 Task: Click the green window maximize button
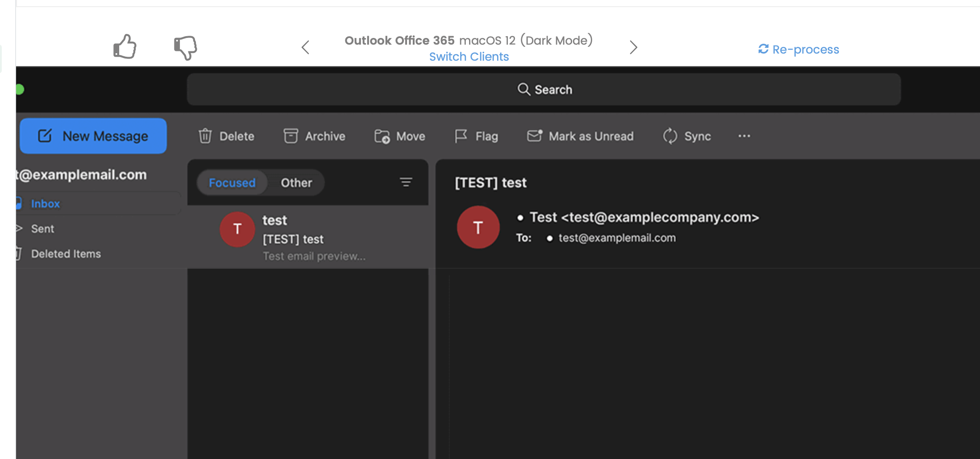(20, 89)
